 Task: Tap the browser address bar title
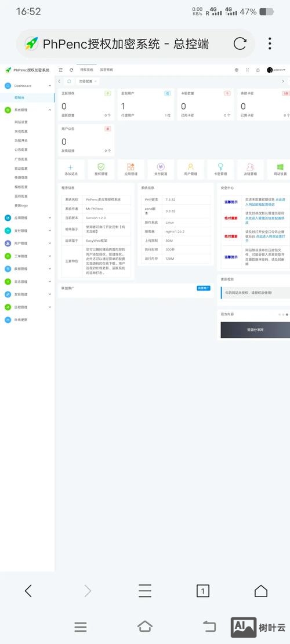126,43
